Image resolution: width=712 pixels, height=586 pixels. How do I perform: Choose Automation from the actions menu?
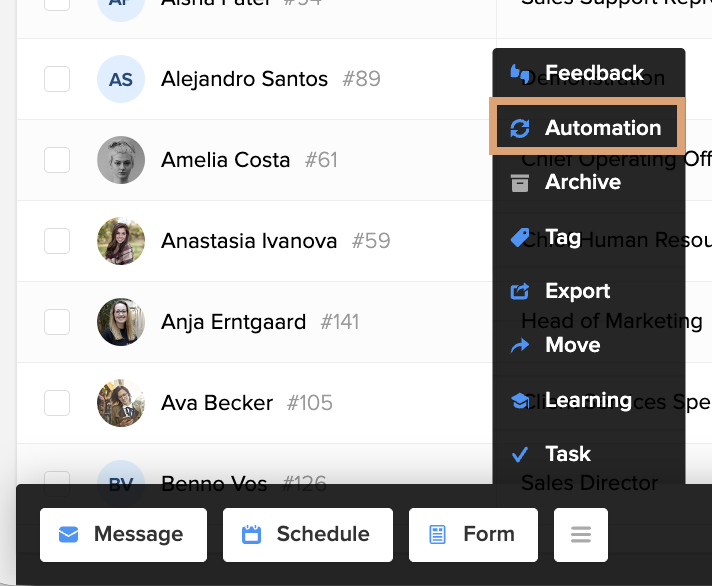pyautogui.click(x=587, y=127)
